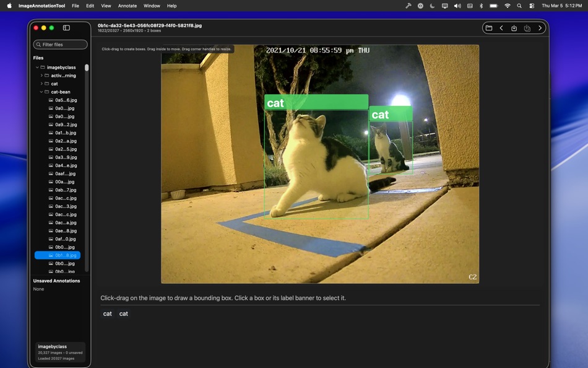Click the Filter files search field
This screenshot has height=368, width=588.
(60, 44)
